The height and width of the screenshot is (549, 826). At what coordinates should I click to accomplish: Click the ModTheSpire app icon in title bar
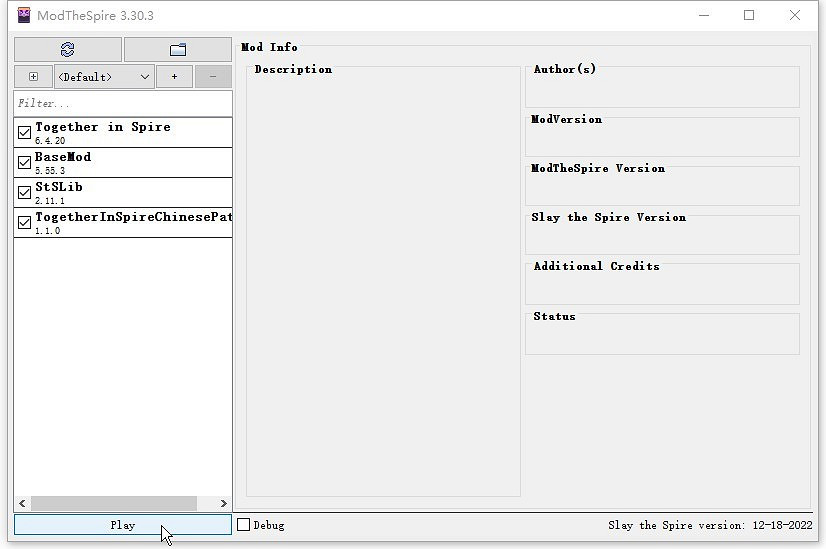click(x=24, y=15)
